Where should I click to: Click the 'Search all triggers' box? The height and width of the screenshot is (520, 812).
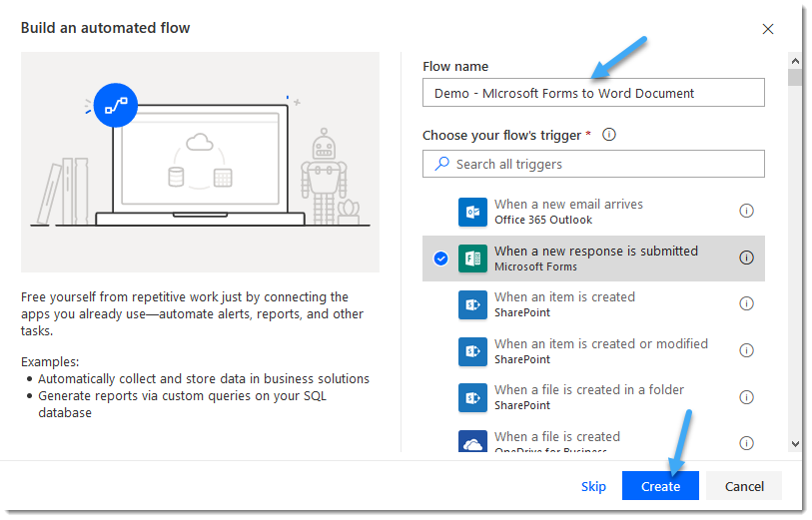click(593, 164)
